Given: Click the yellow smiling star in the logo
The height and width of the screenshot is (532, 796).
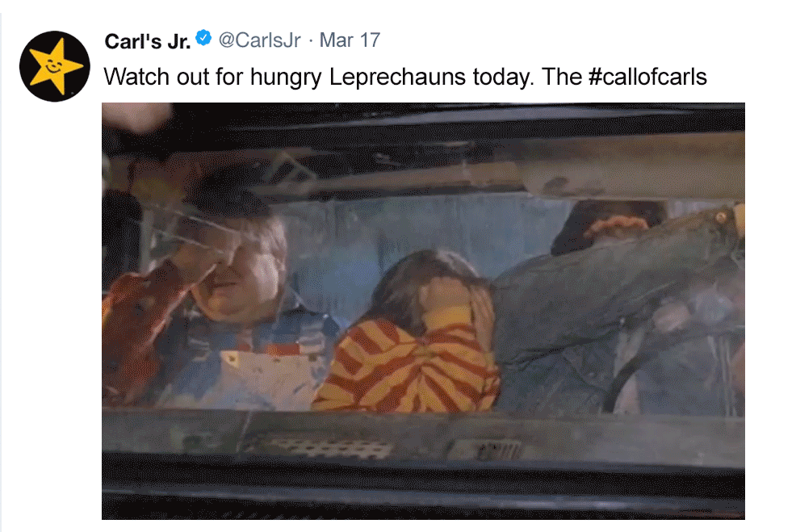Looking at the screenshot, I should [56, 66].
